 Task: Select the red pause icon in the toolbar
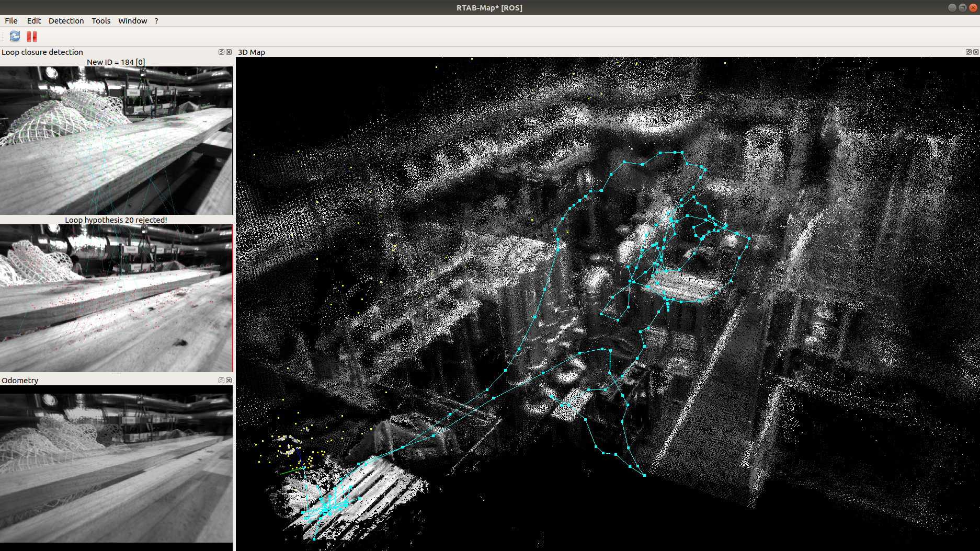click(x=31, y=36)
